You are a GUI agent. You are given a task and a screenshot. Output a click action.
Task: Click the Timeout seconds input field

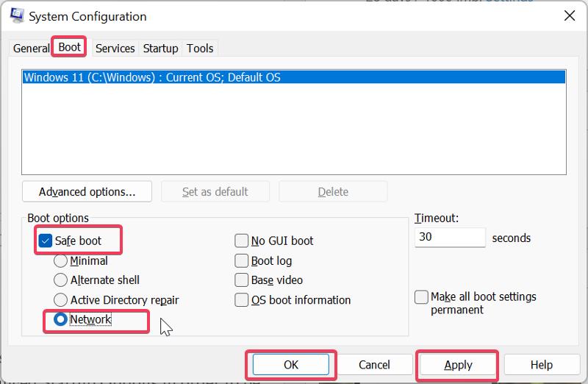tap(450, 238)
